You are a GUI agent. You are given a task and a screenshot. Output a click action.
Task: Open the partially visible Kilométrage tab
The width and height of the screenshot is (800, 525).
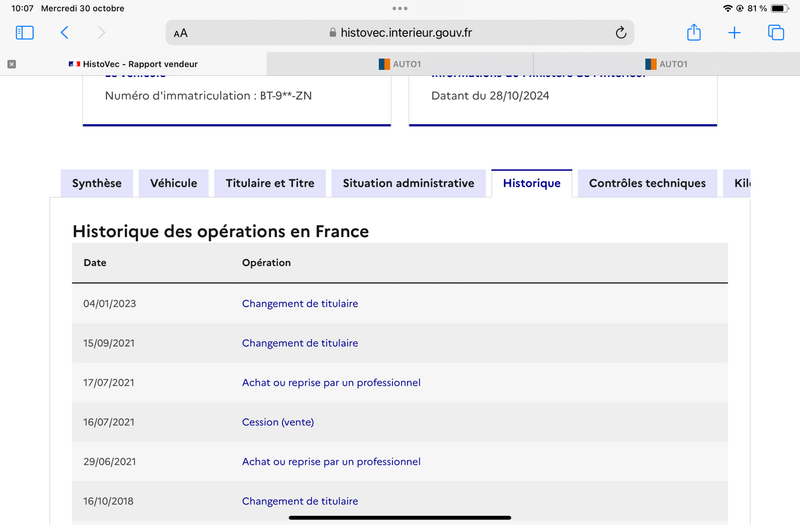pos(737,183)
